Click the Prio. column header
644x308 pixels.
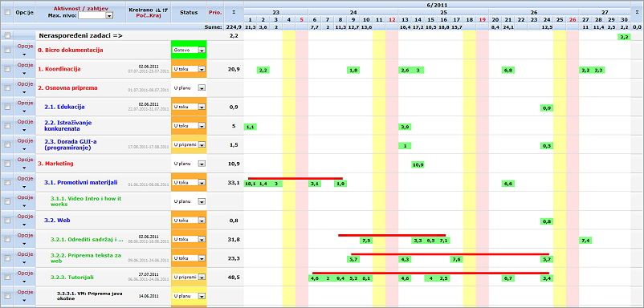coord(215,12)
